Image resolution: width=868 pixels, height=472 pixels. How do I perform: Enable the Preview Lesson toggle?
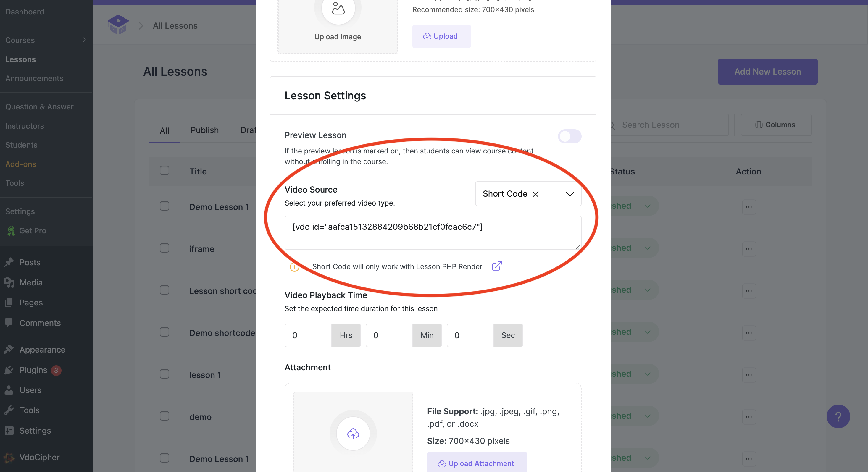click(x=569, y=136)
